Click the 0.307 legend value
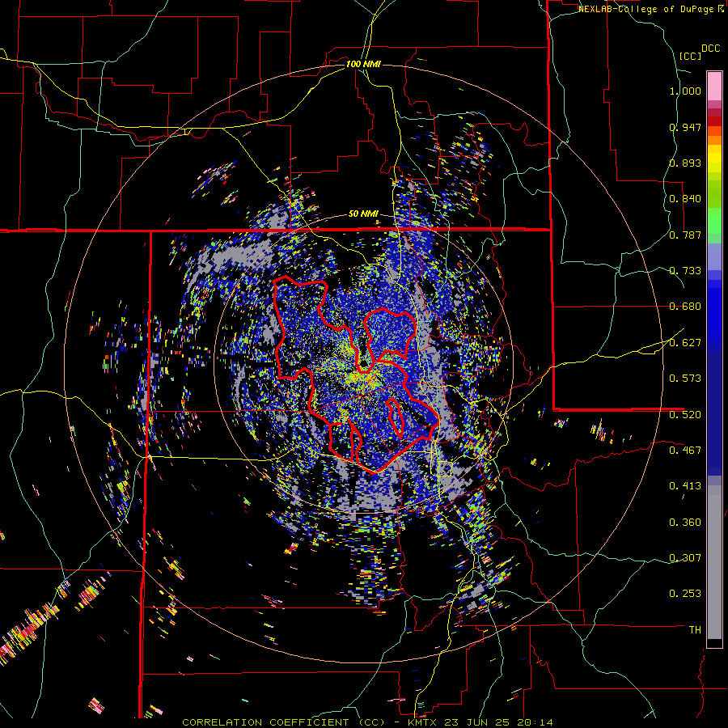Viewport: 728px width, 728px height. (x=685, y=558)
